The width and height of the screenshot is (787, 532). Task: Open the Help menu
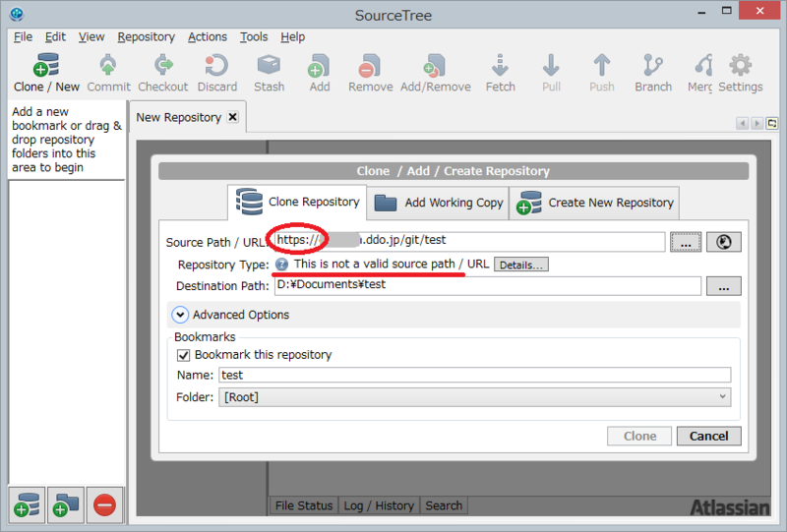coord(292,36)
